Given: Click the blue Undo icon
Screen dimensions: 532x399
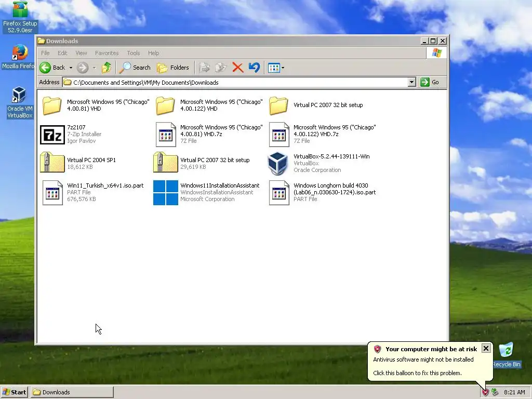Looking at the screenshot, I should (254, 68).
